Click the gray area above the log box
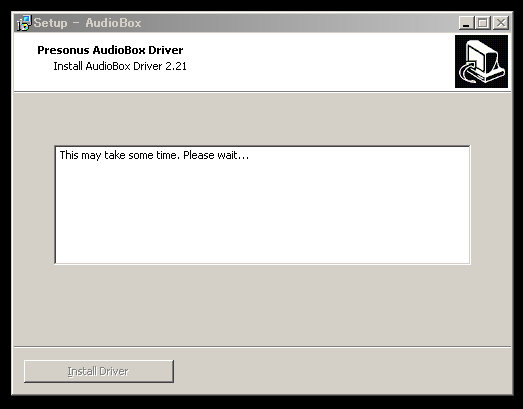 (x=263, y=118)
